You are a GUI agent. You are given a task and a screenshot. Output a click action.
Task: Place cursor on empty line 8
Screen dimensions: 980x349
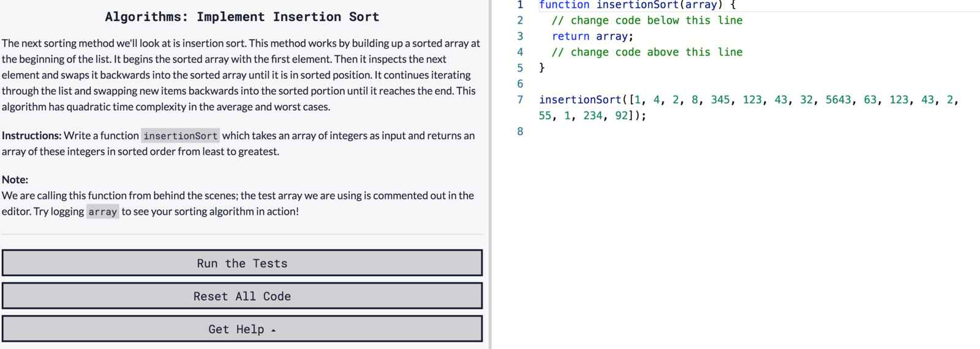tap(612, 132)
